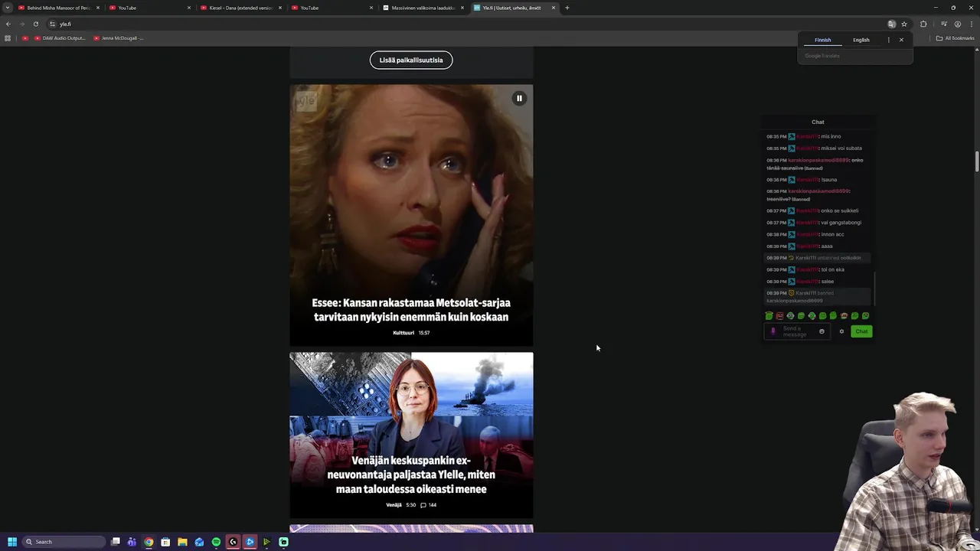
Task: Switch to the Massiivinen valikoima tab
Action: [x=423, y=8]
